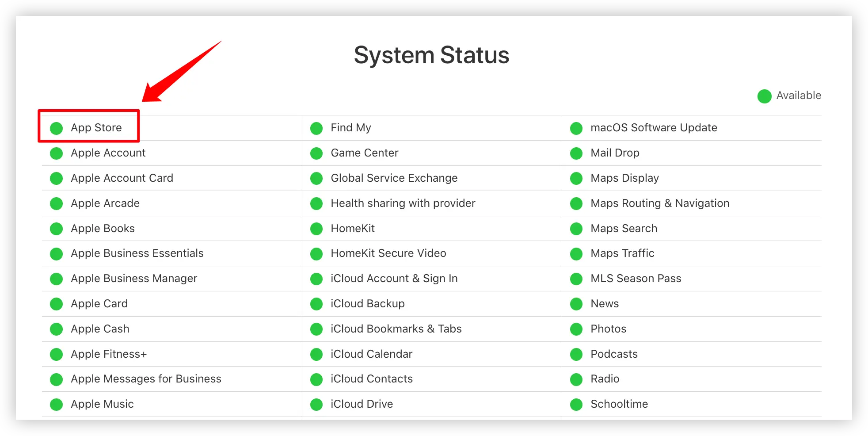Click the status indicator next to News

click(576, 304)
